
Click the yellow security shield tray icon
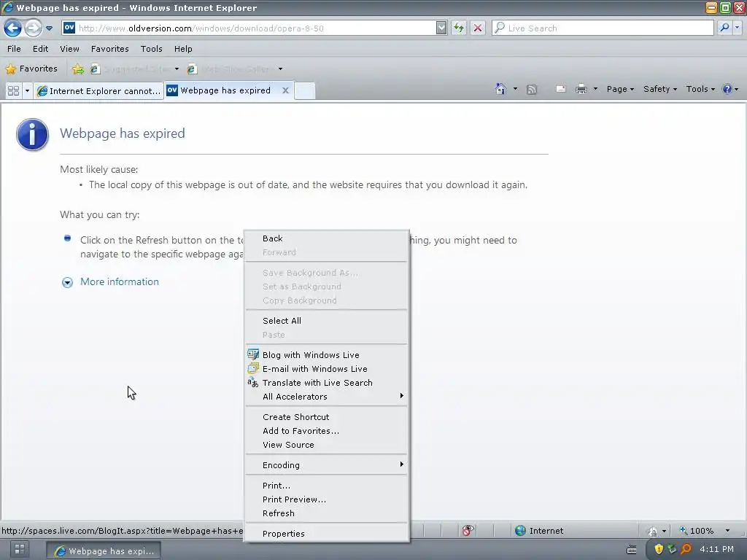(659, 549)
